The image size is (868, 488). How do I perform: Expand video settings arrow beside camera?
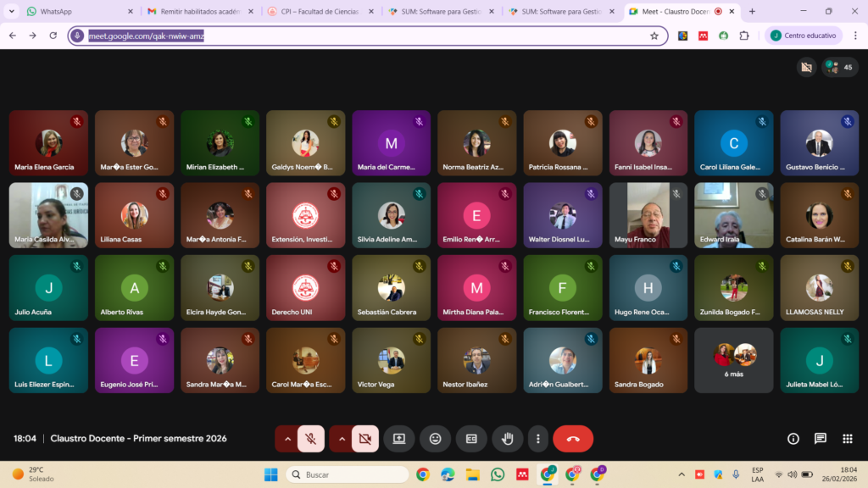tap(342, 439)
